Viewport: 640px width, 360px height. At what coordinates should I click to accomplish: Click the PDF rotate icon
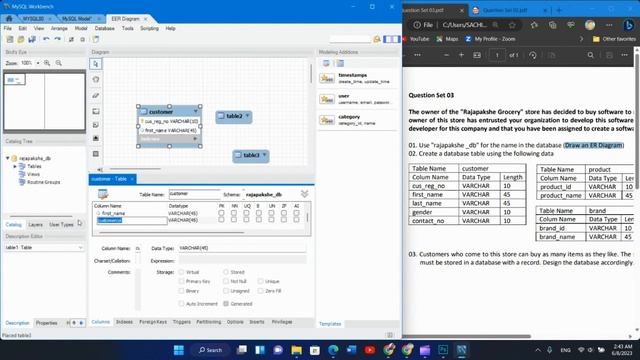533,55
